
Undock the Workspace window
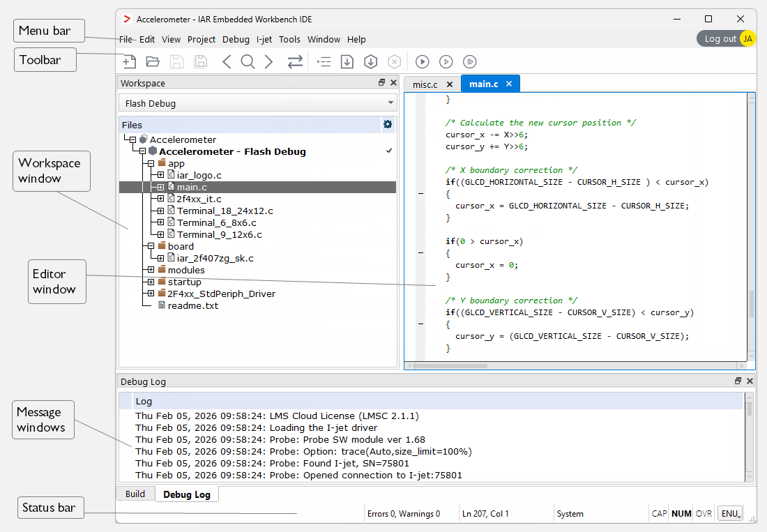(382, 83)
